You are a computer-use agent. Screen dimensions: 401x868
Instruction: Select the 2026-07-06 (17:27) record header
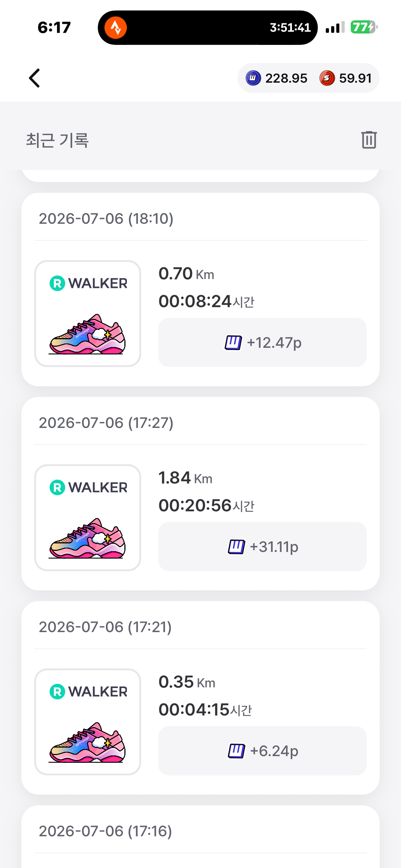pyautogui.click(x=106, y=423)
